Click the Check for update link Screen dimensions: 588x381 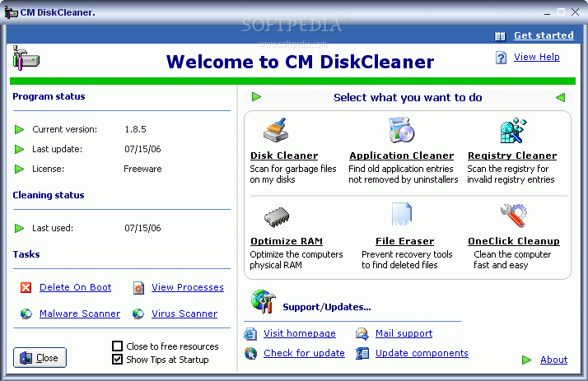tap(304, 353)
